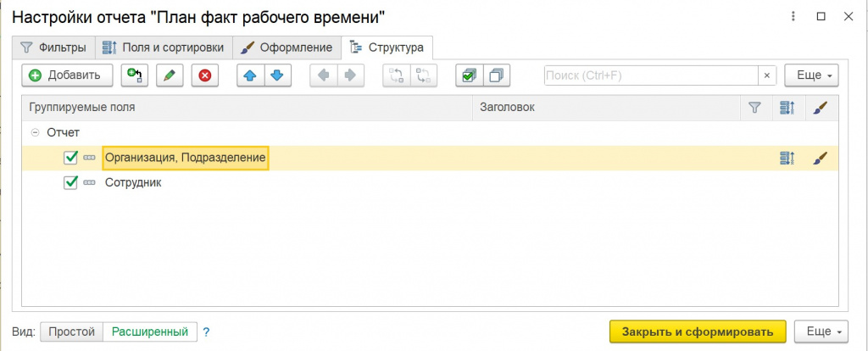
Task: Collapse the Отчет tree node
Action: click(x=35, y=132)
